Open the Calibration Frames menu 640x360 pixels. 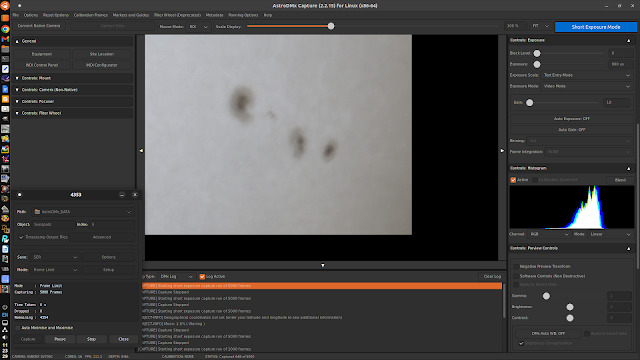91,15
